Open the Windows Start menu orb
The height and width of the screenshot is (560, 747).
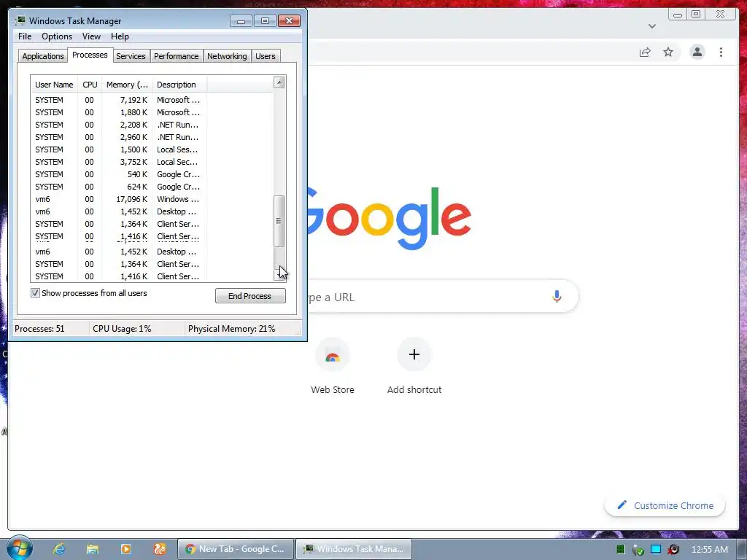(x=20, y=548)
